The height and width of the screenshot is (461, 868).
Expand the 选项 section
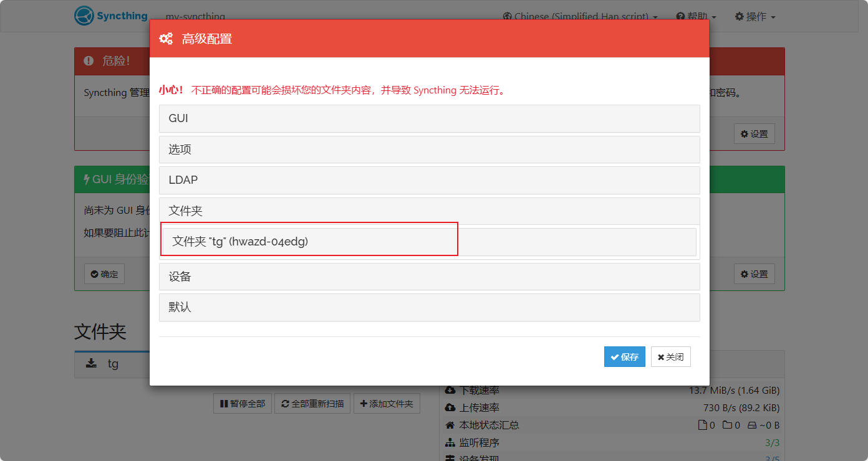click(x=429, y=150)
